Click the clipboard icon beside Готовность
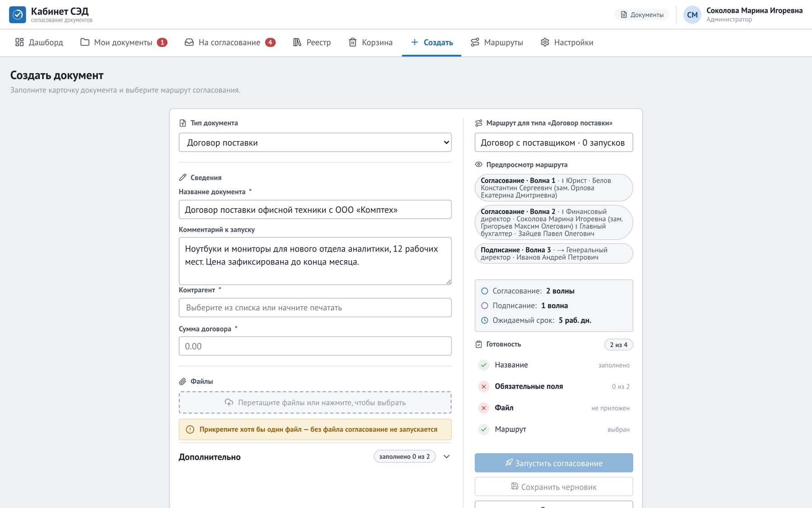 (x=479, y=344)
